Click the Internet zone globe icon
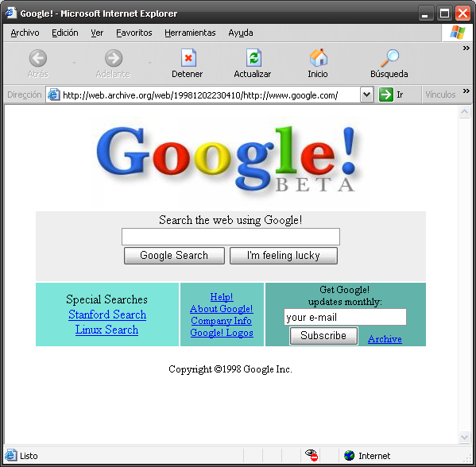Image resolution: width=476 pixels, height=467 pixels. [349, 455]
